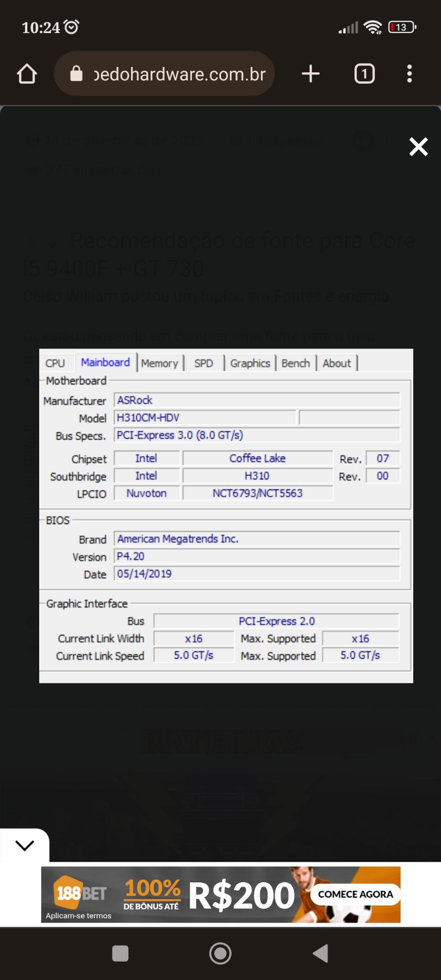Screen dimensions: 441x980
Task: Click the southbridge revision value '00'
Action: 383,476
